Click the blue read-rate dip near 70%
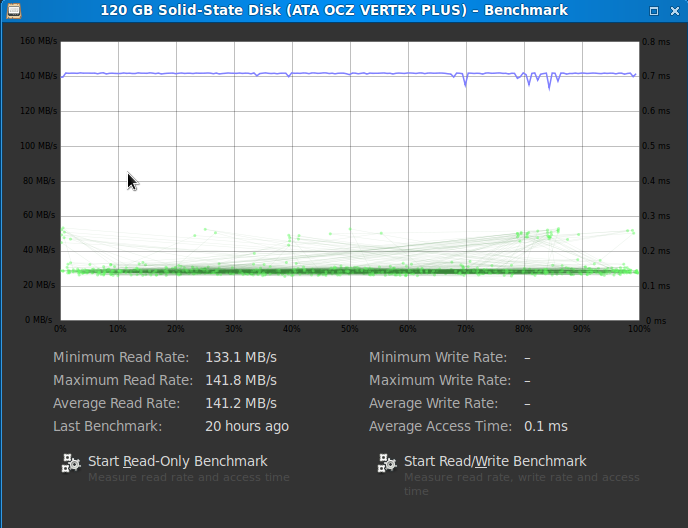Image resolution: width=688 pixels, height=528 pixels. [466, 81]
